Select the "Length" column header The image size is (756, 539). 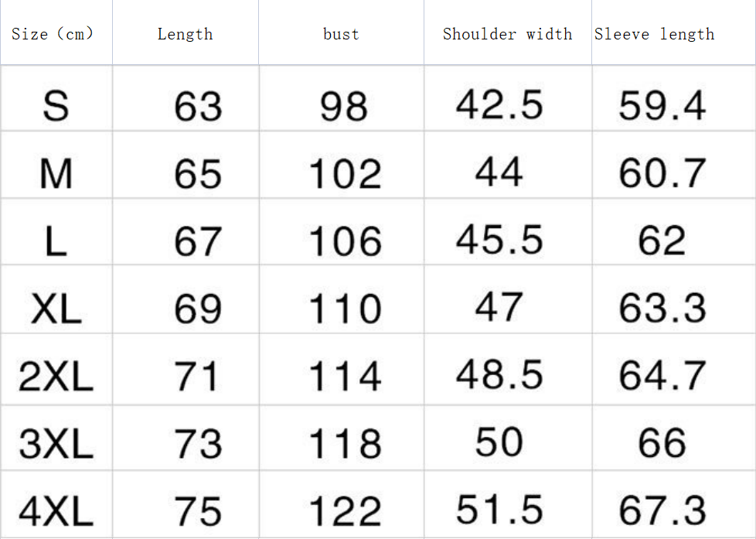tap(185, 34)
